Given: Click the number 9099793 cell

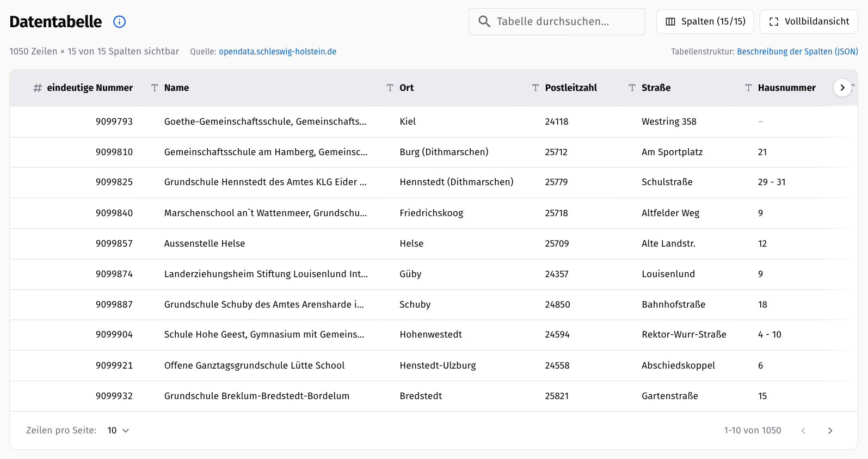Looking at the screenshot, I should coord(114,121).
